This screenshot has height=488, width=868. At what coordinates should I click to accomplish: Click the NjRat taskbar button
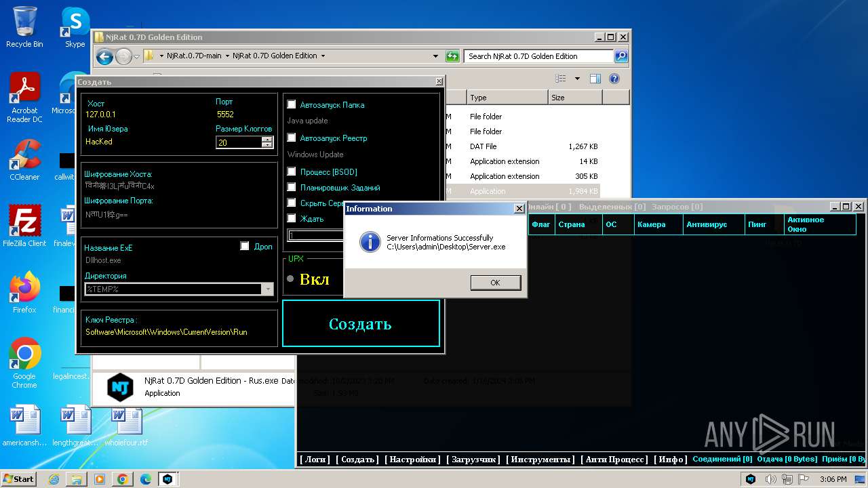click(168, 479)
